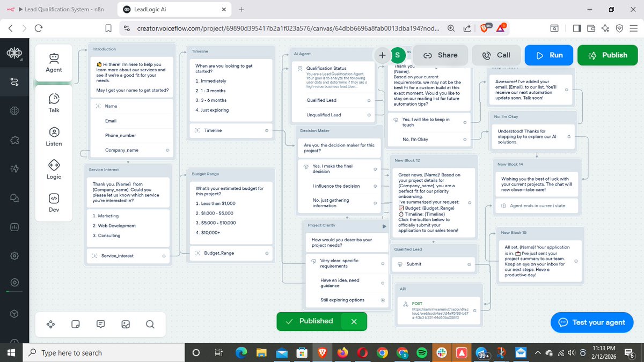The width and height of the screenshot is (644, 362).
Task: Select the Talk step tool
Action: click(54, 103)
